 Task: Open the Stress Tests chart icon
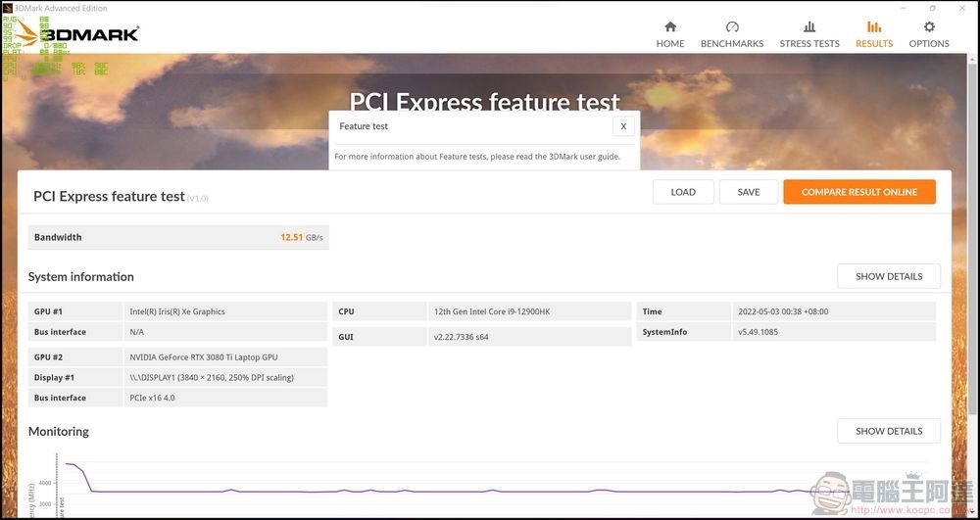[809, 26]
